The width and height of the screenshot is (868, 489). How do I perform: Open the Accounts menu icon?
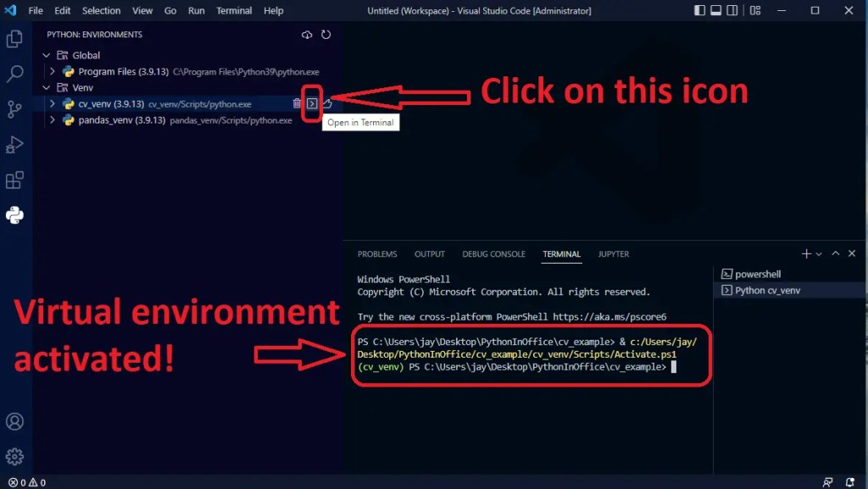[15, 421]
